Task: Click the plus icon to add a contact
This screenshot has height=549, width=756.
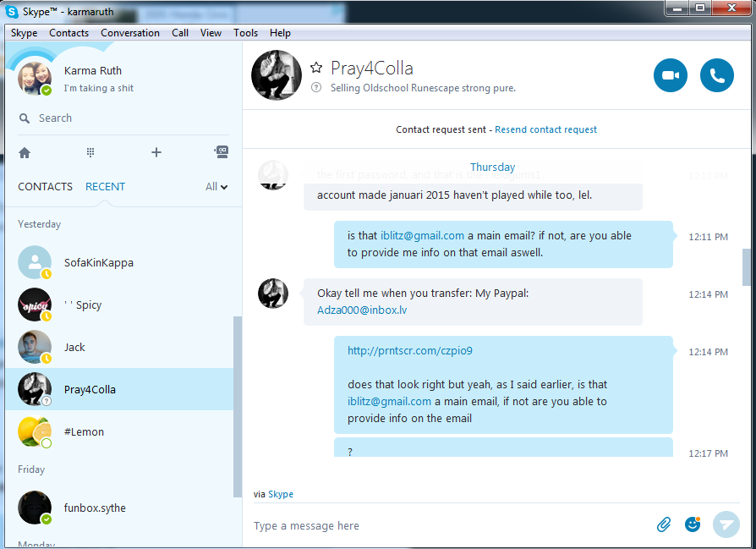Action: pyautogui.click(x=156, y=152)
